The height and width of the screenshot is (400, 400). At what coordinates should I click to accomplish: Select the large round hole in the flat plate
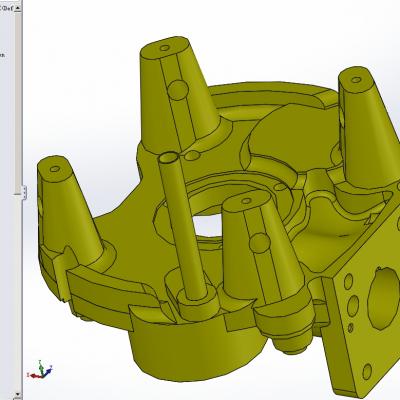[383, 299]
